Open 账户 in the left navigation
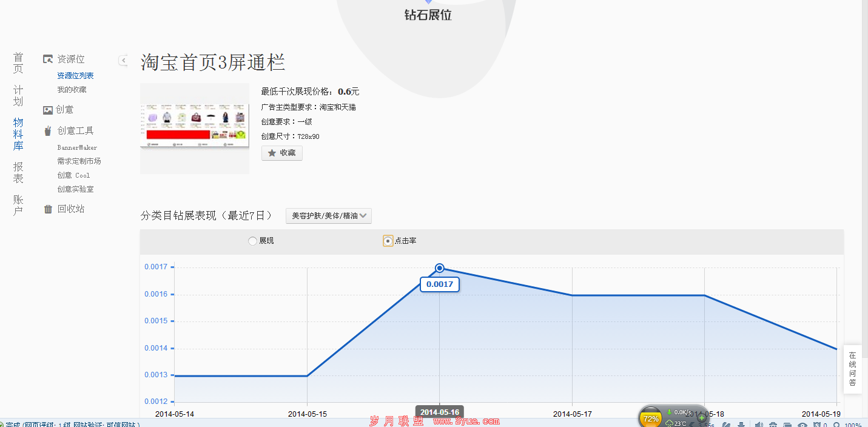The image size is (868, 427). coord(18,205)
